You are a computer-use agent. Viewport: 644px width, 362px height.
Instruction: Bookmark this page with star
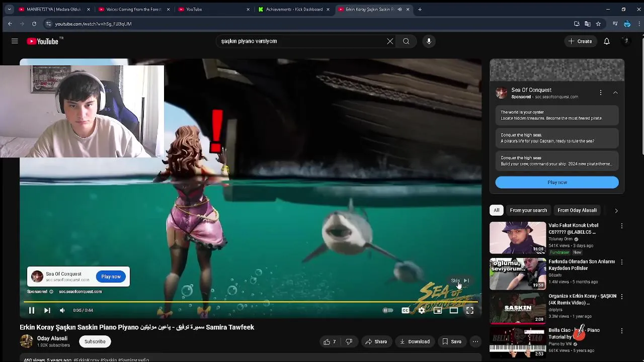coord(598,24)
